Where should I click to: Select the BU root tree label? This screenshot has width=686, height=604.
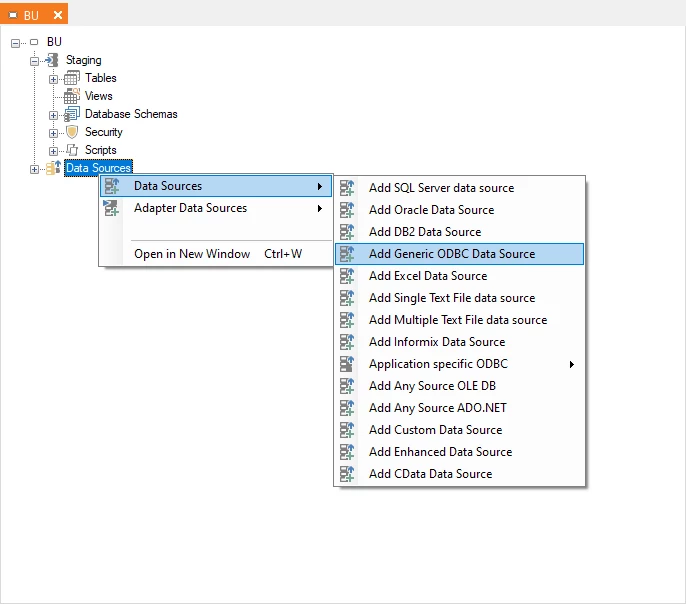(54, 42)
